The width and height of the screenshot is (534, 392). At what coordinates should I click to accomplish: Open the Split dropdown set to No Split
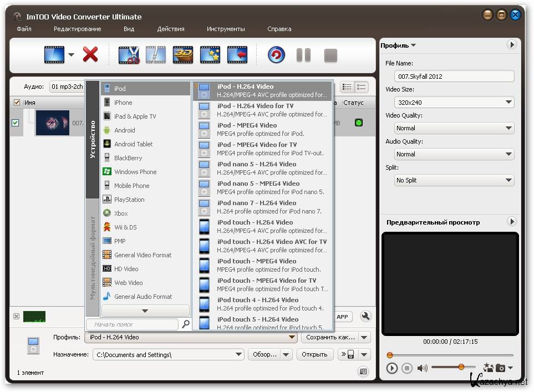(x=455, y=180)
